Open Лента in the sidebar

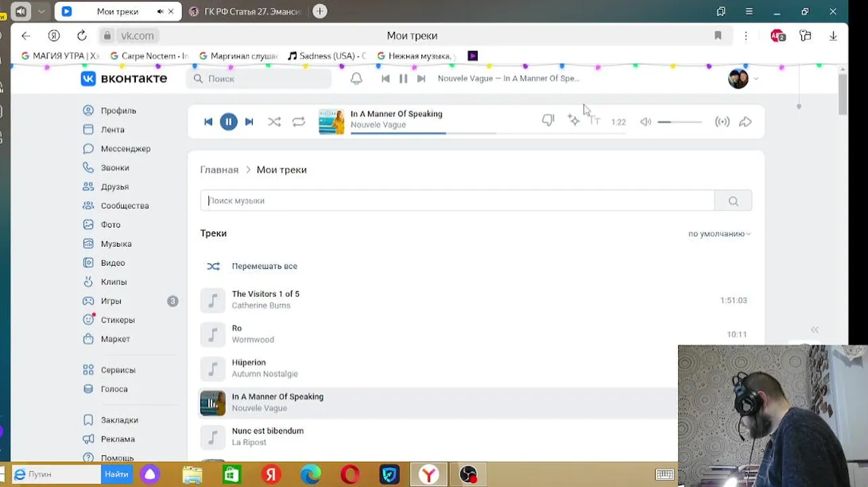click(x=112, y=129)
